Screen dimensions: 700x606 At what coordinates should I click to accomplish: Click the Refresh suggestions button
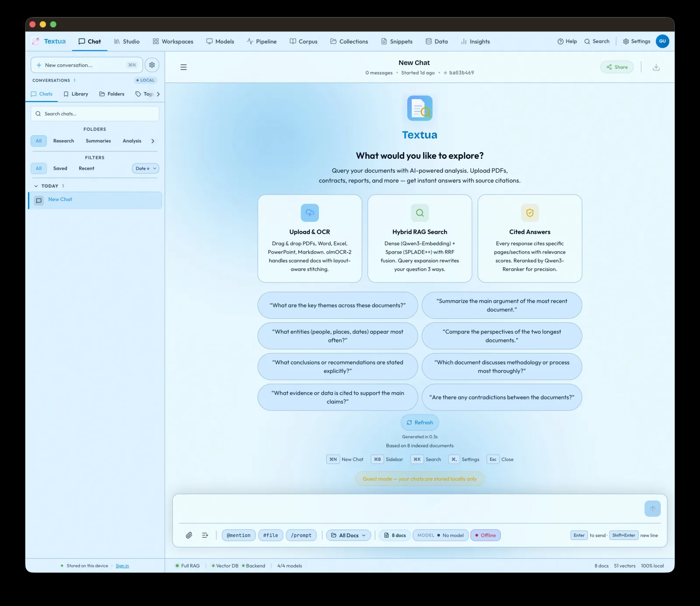point(420,422)
